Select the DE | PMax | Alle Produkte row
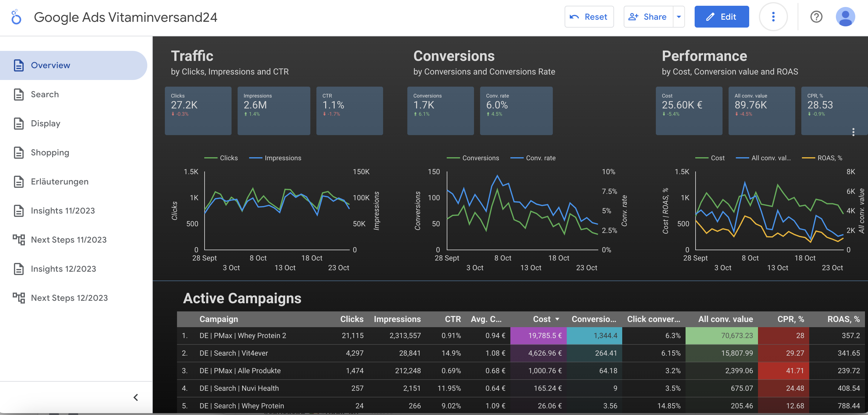868x415 pixels. (x=521, y=370)
